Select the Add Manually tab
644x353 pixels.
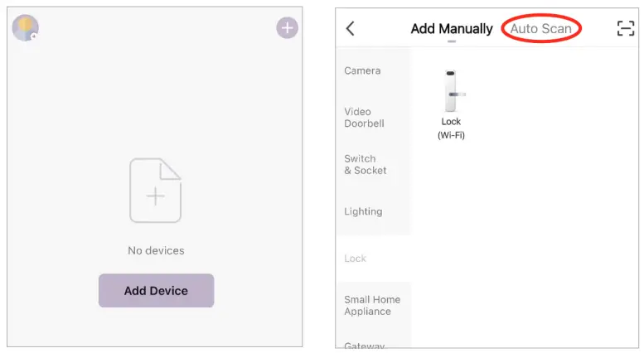pos(452,29)
